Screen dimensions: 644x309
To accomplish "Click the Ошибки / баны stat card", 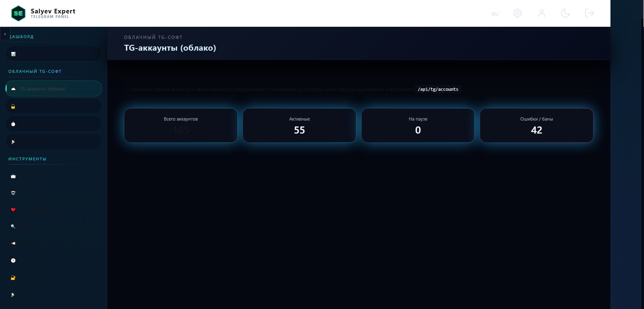I will 536,126.
